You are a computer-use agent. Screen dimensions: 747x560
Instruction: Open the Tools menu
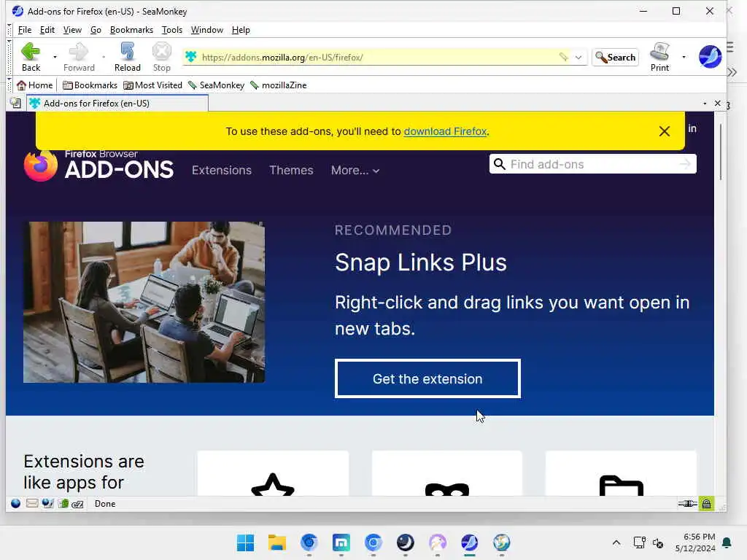tap(172, 29)
